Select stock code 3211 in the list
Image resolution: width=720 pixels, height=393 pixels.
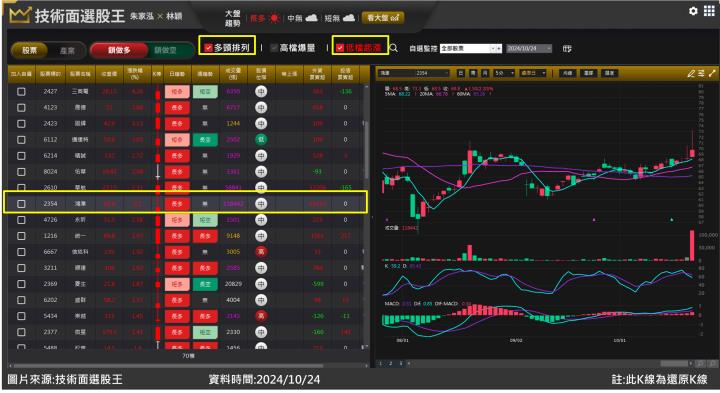(51, 268)
